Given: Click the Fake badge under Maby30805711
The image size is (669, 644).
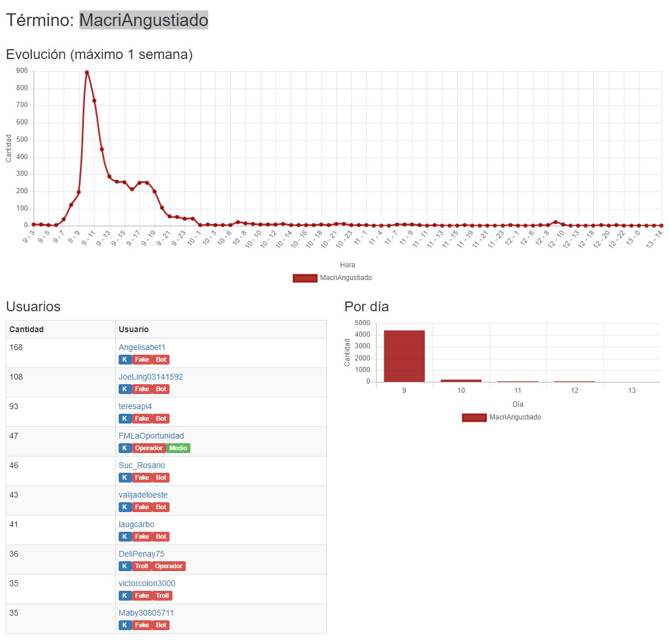Looking at the screenshot, I should coord(142,625).
